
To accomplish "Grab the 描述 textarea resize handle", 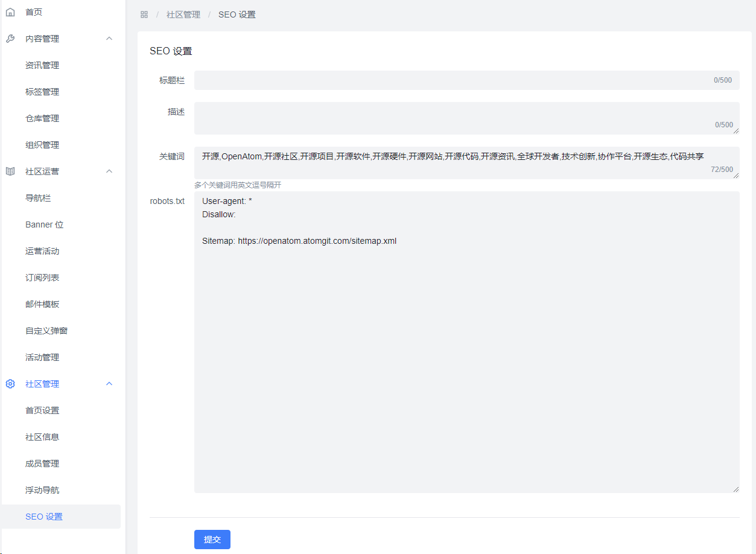I will pyautogui.click(x=735, y=130).
